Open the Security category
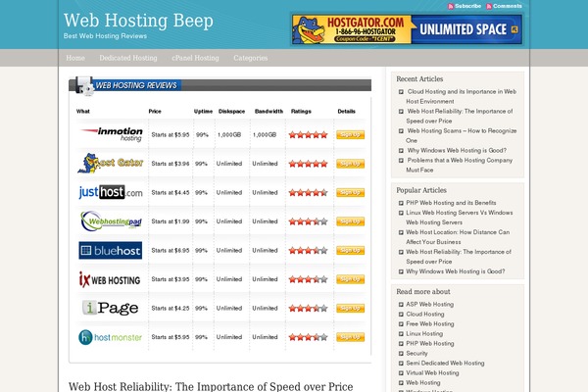Viewport: 588px width, 392px height. 416,353
